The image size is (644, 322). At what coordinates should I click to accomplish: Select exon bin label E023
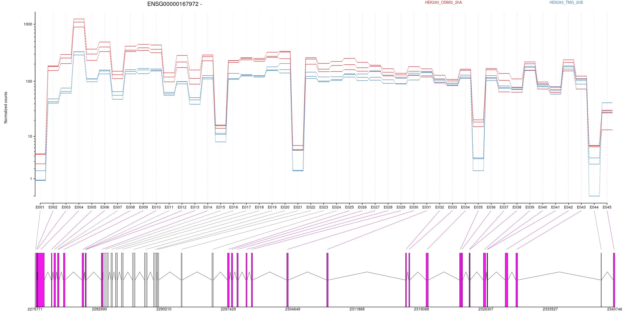pos(323,207)
